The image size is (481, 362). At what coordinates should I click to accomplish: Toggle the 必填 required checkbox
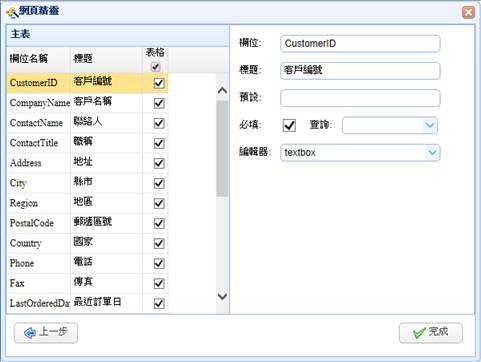click(x=289, y=125)
